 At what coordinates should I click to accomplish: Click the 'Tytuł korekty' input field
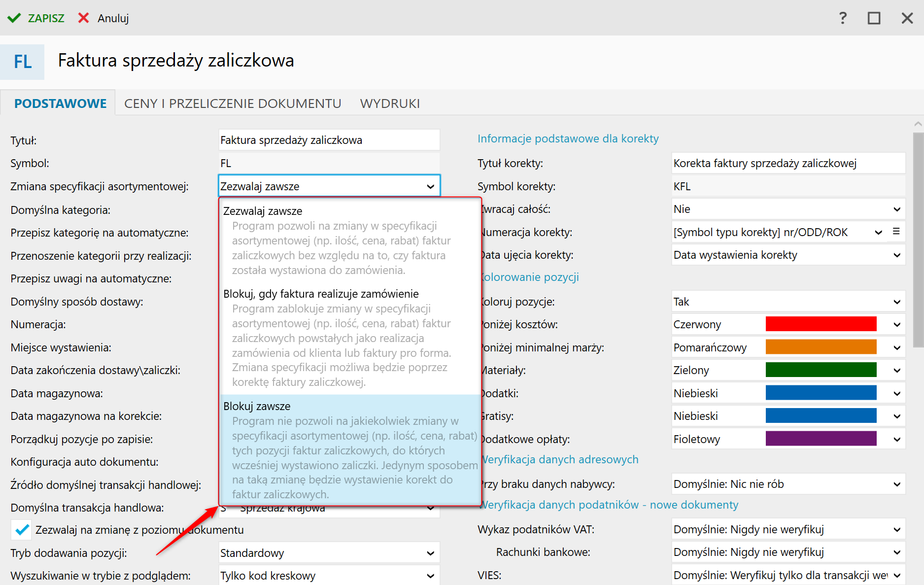pos(787,163)
